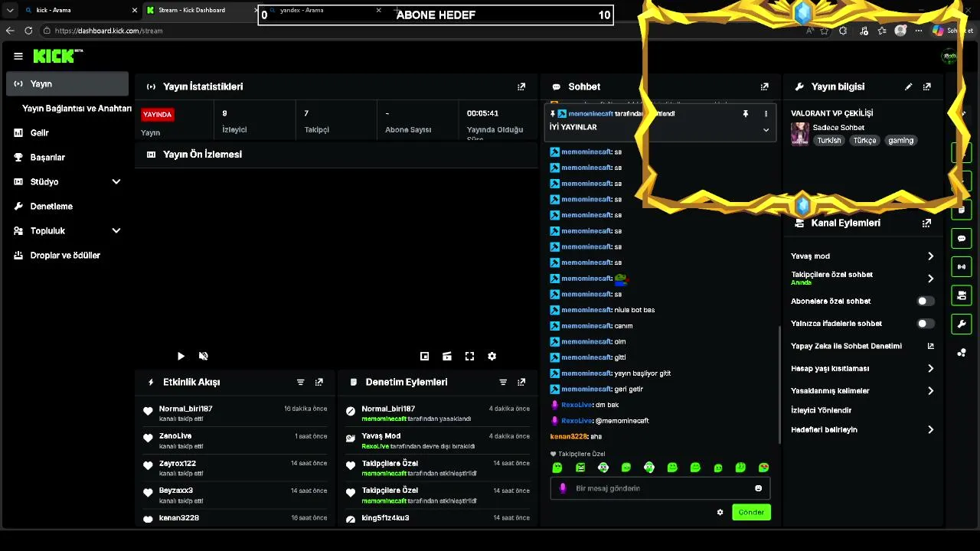Unpin the pinned chat message
This screenshot has height=551, width=980.
coord(745,113)
